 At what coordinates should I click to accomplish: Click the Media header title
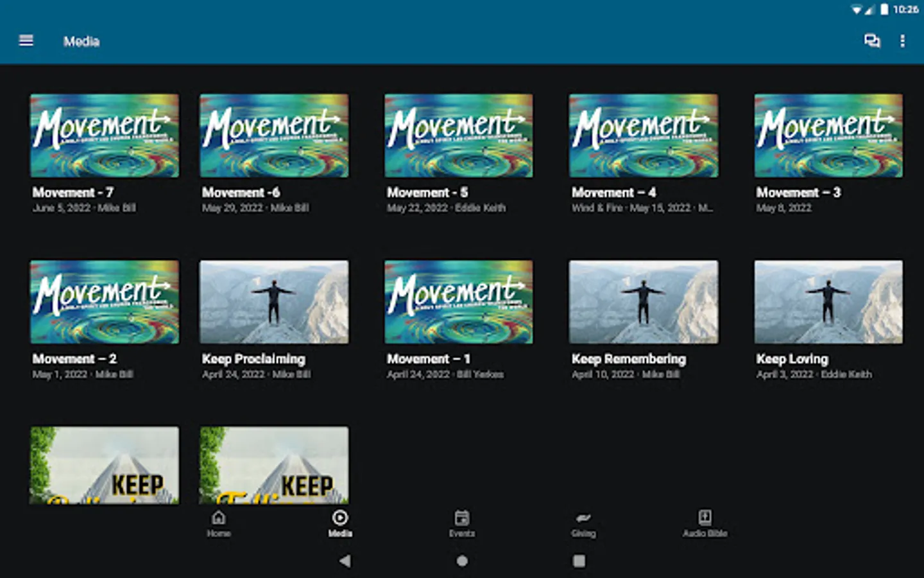click(81, 42)
